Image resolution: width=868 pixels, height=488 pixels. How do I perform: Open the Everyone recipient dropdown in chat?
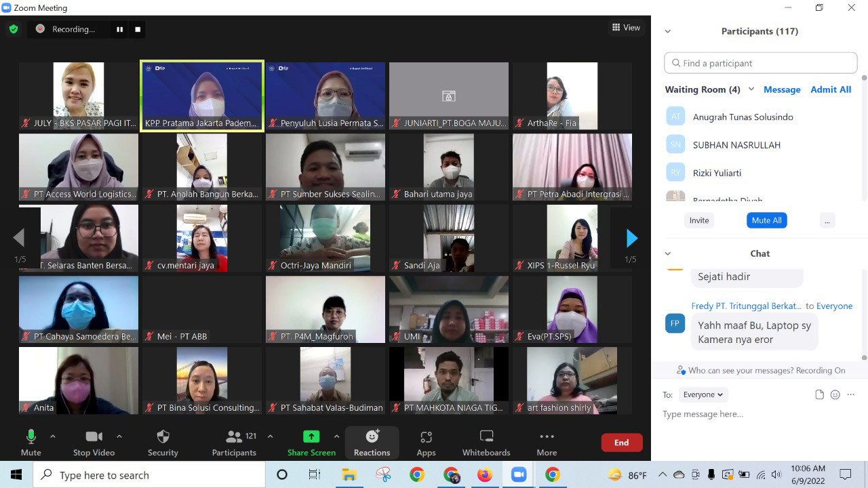[701, 394]
